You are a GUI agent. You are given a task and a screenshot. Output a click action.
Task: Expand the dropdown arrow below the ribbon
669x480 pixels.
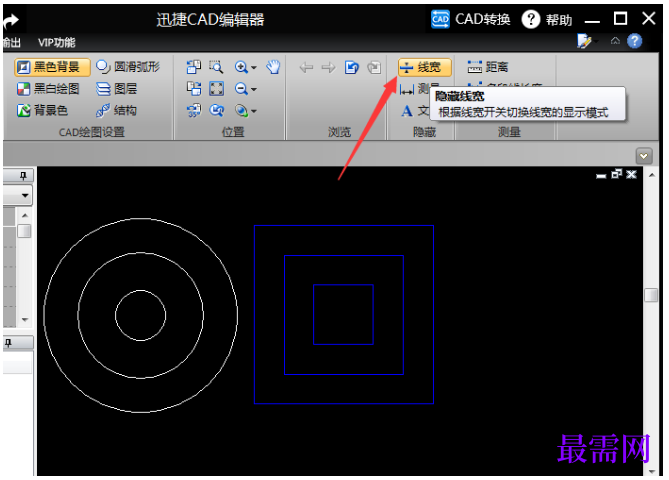643,155
